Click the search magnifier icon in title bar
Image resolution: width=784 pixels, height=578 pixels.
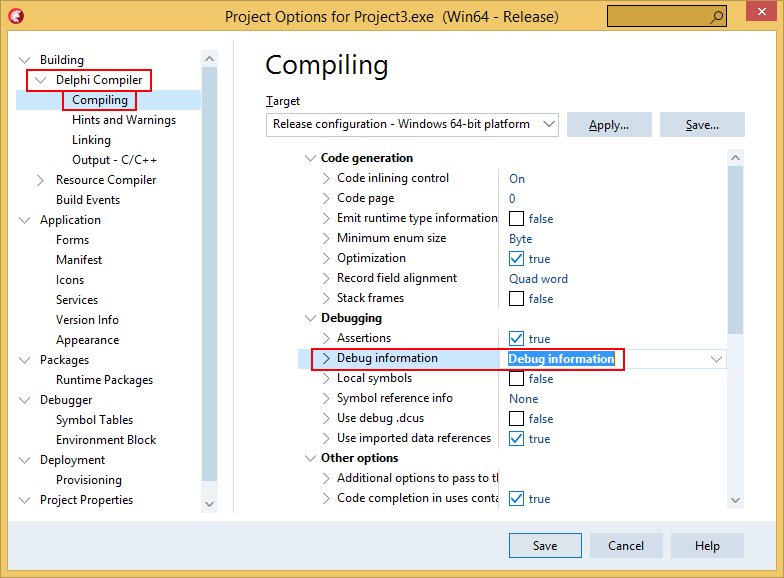(716, 17)
